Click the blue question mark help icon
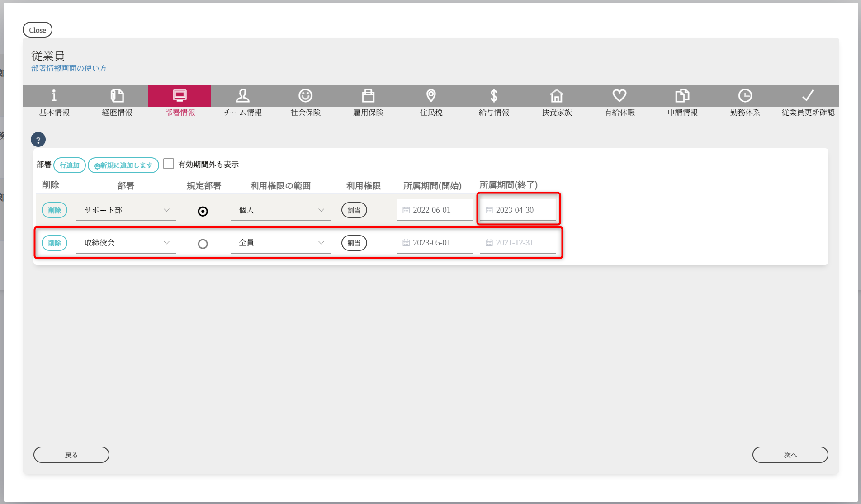Viewport: 861px width, 504px height. pos(38,140)
